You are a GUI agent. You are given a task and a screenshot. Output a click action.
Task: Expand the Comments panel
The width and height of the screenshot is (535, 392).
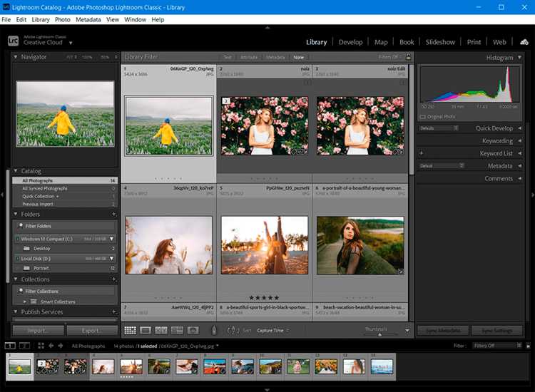pyautogui.click(x=519, y=179)
